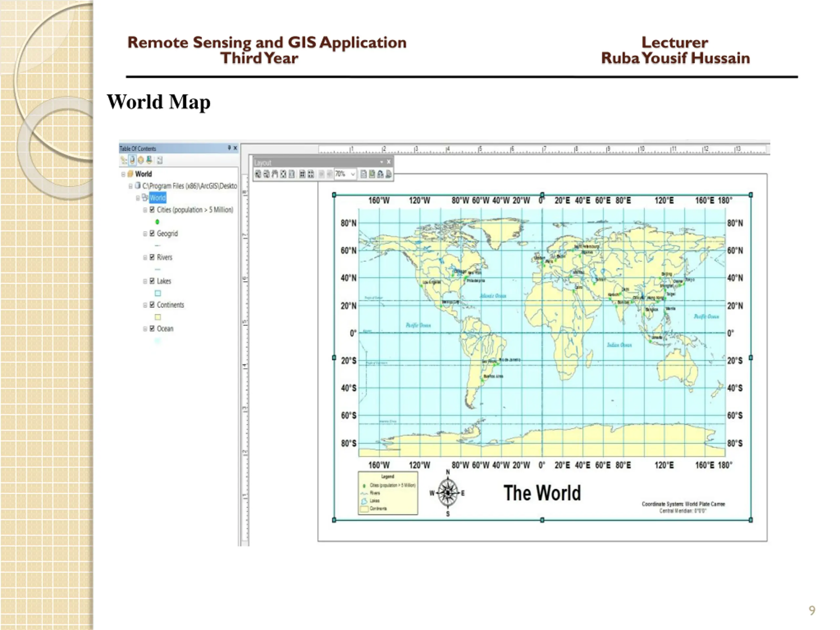Toggle Lakes layer checkbox
This screenshot has height=630, width=840.
point(152,281)
